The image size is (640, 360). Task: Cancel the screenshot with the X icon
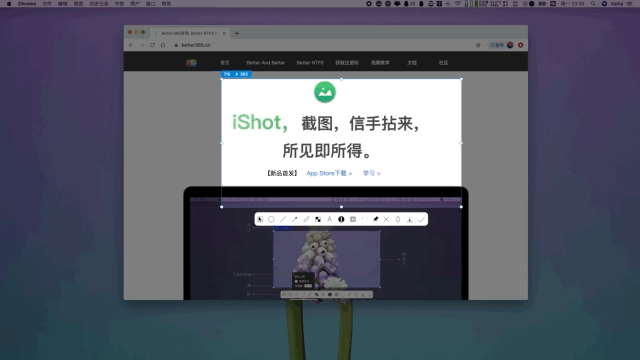click(x=387, y=219)
